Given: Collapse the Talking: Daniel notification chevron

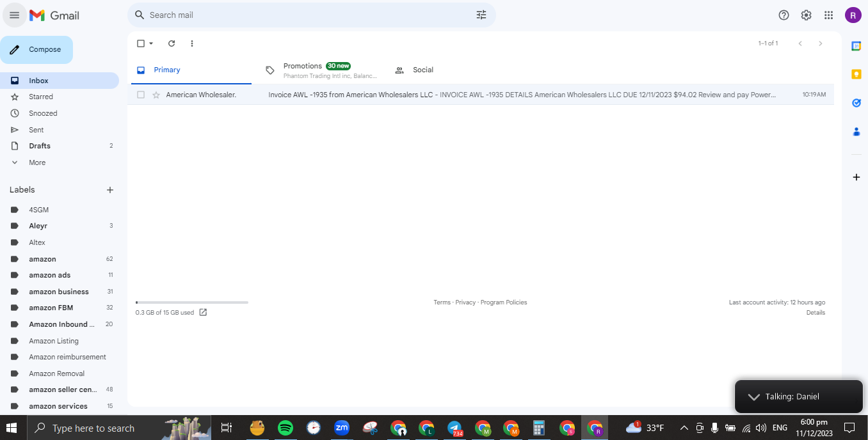Looking at the screenshot, I should click(x=753, y=397).
